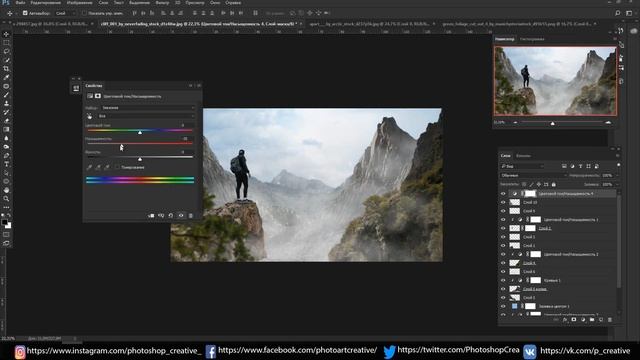Switch to the Каналы tab
Screen dimensions: 640x360
pyautogui.click(x=523, y=156)
